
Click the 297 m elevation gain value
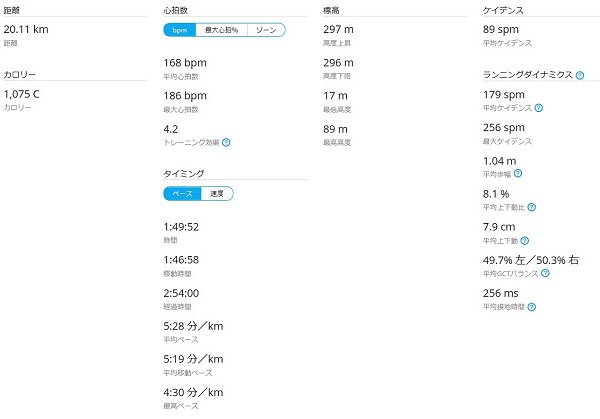pyautogui.click(x=338, y=29)
